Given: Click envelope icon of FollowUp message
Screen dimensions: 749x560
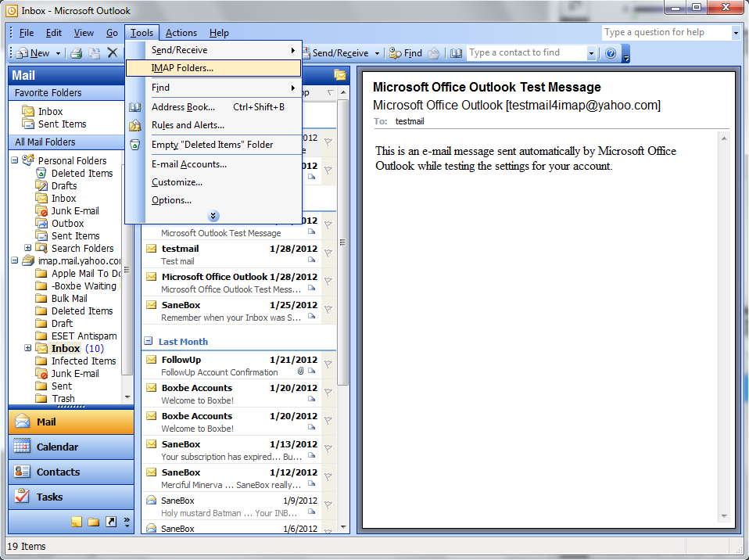Looking at the screenshot, I should click(x=152, y=360).
